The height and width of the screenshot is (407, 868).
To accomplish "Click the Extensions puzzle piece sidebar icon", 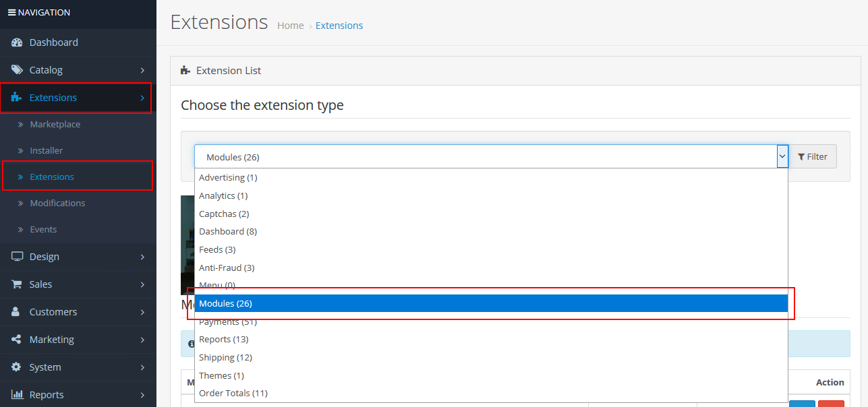I will pyautogui.click(x=17, y=98).
